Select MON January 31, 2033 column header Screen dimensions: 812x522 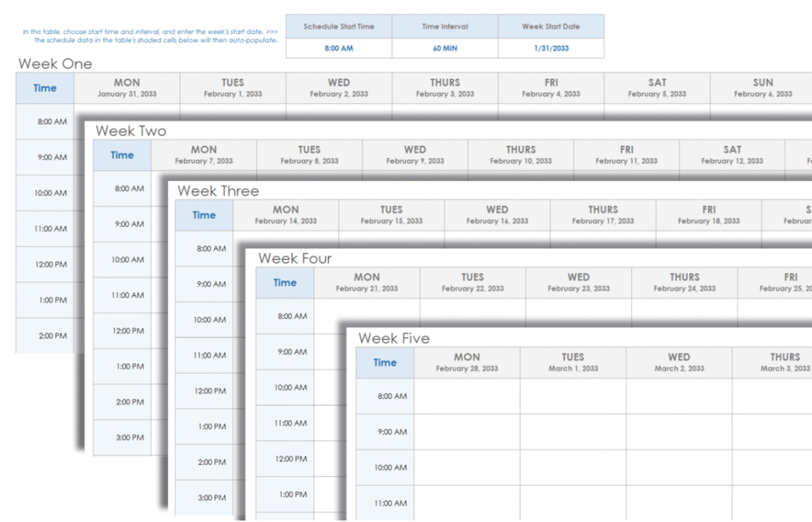coord(127,88)
